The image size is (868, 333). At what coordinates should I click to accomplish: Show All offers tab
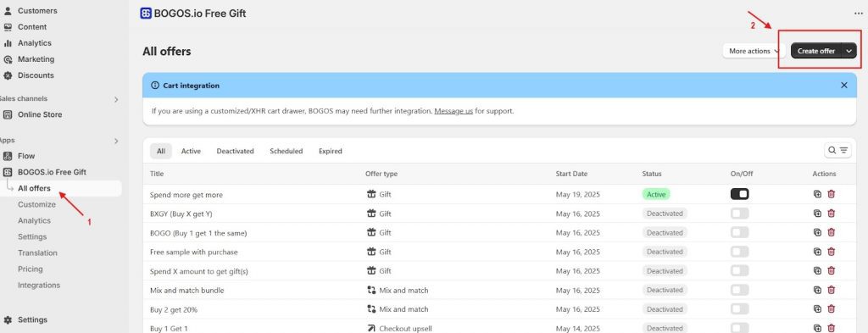pyautogui.click(x=161, y=151)
